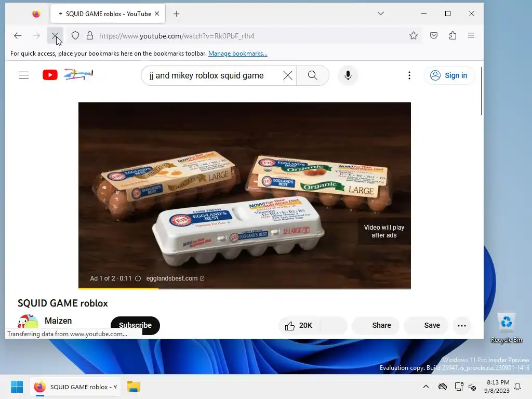Image resolution: width=532 pixels, height=399 pixels.
Task: Save video to playlist
Action: tap(426, 325)
